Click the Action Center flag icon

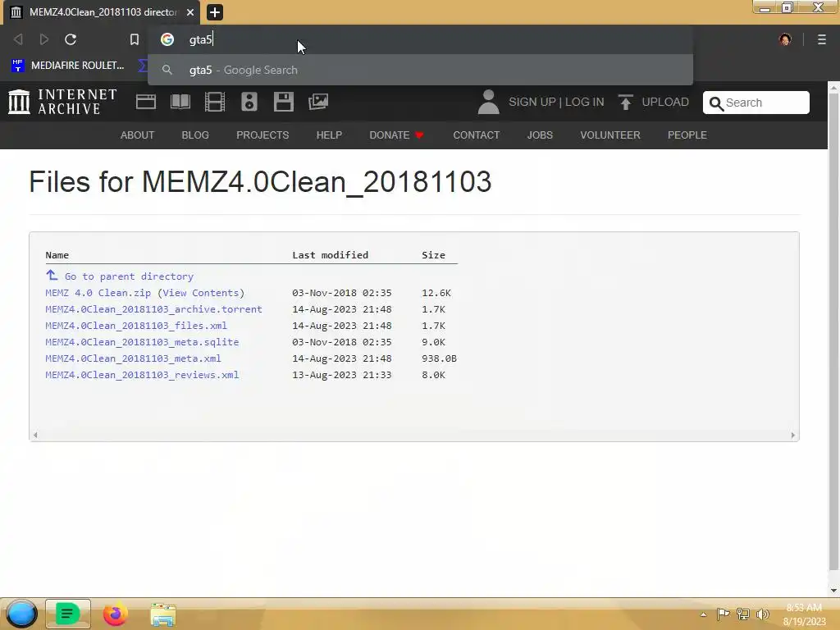click(724, 614)
